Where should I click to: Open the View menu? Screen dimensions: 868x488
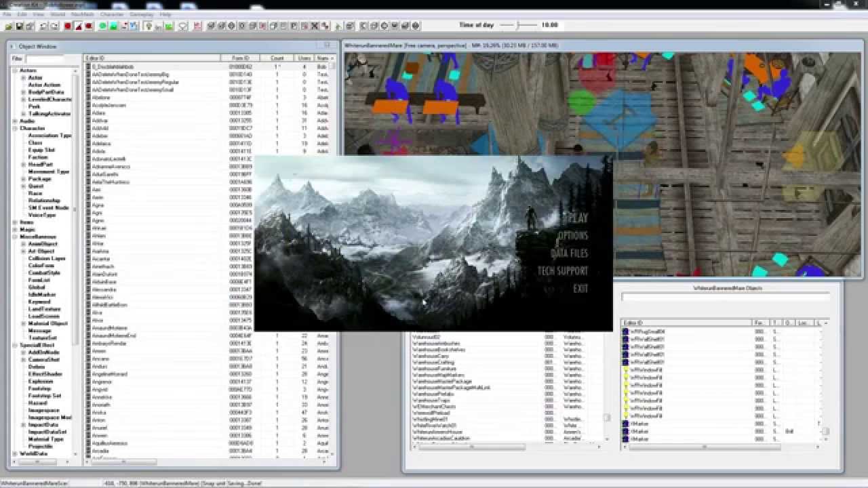tap(39, 14)
